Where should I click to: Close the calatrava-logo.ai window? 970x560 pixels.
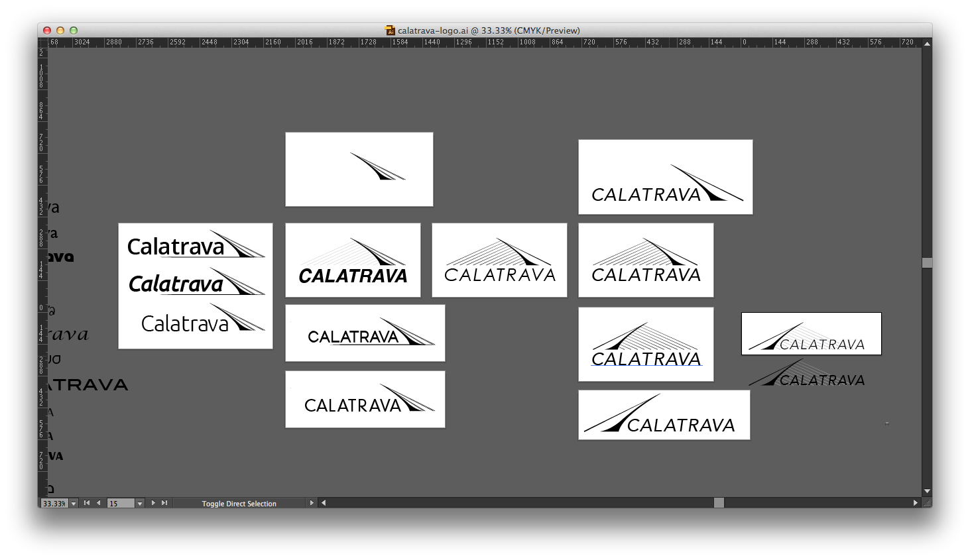(x=47, y=30)
